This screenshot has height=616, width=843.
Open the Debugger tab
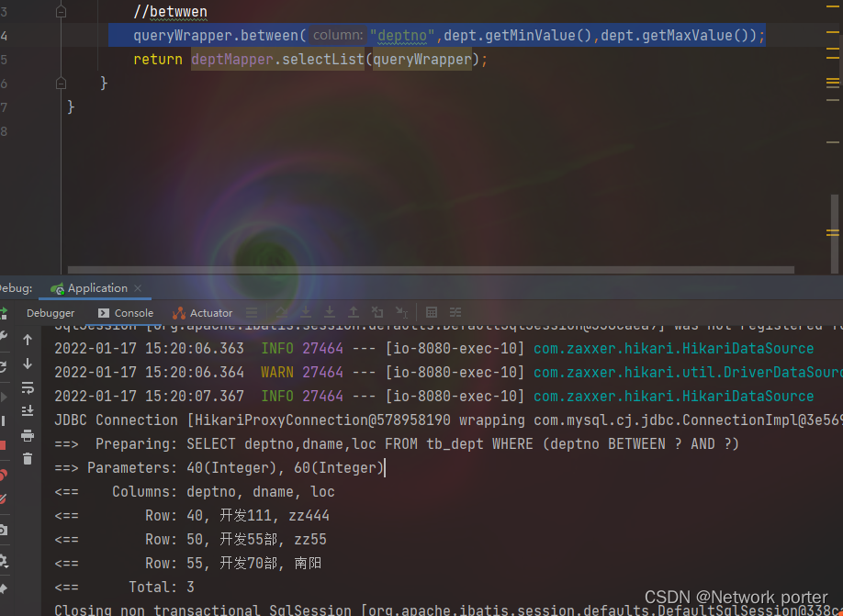tap(51, 313)
